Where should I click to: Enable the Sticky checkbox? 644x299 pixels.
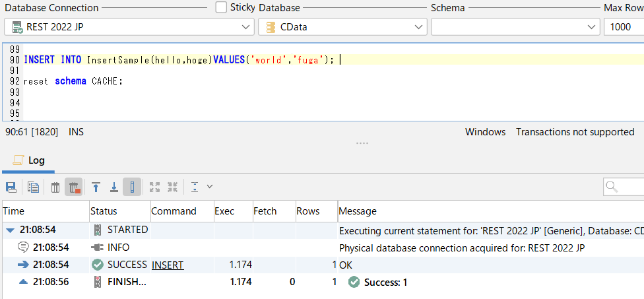click(221, 7)
